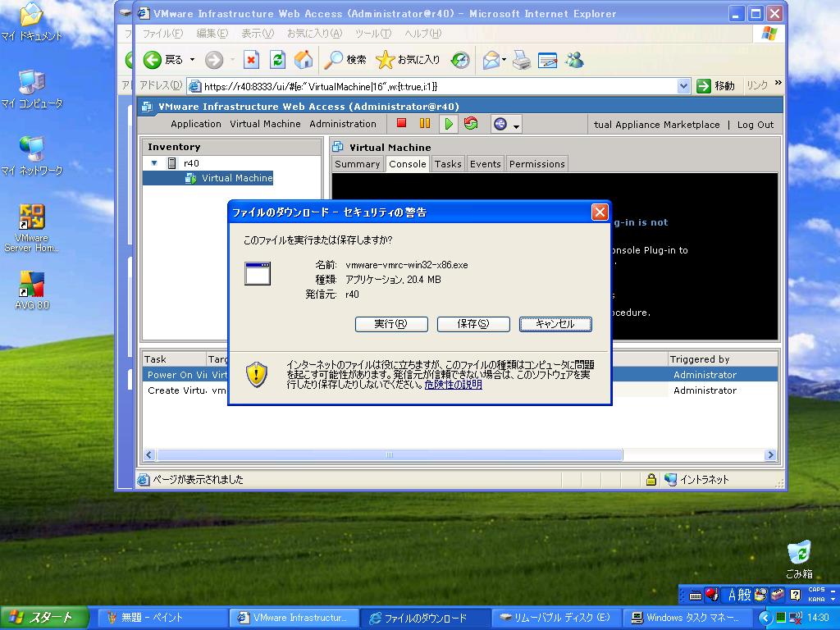Image resolution: width=840 pixels, height=630 pixels.
Task: Click the IE History icon
Action: pos(460,60)
